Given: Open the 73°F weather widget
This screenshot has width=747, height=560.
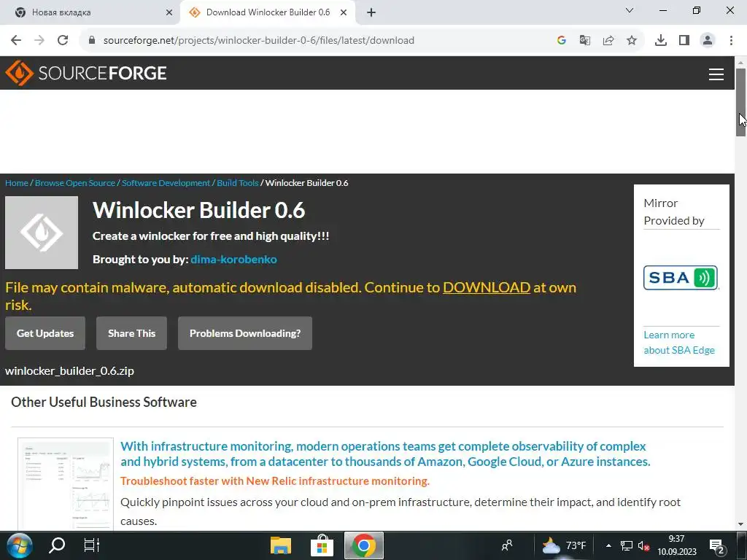Looking at the screenshot, I should [564, 545].
